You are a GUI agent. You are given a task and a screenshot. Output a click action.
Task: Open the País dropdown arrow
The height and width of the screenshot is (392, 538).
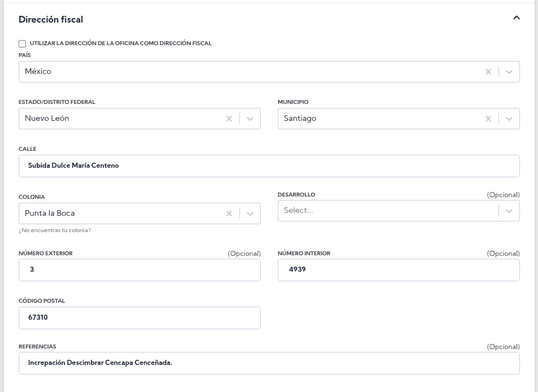(509, 72)
